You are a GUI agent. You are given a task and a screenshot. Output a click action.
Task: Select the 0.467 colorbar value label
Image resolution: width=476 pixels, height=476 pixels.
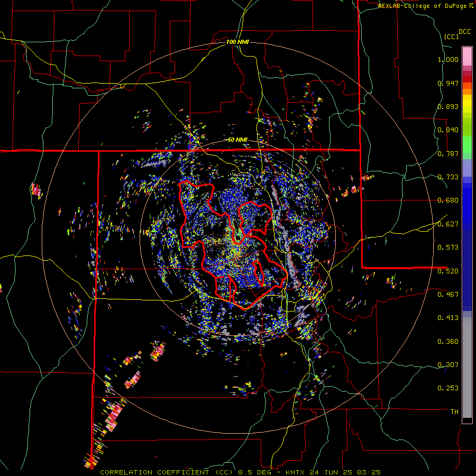448,294
